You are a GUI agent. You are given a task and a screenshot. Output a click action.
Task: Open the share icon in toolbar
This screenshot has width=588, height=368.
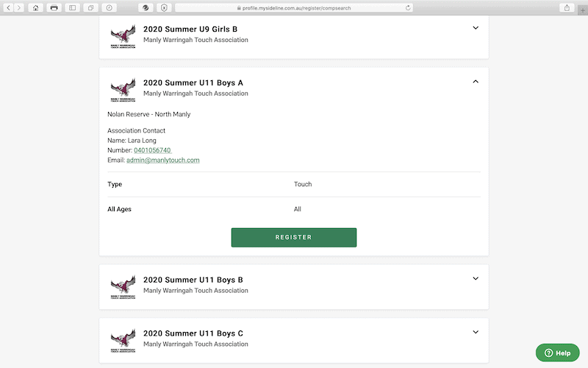[x=567, y=7]
